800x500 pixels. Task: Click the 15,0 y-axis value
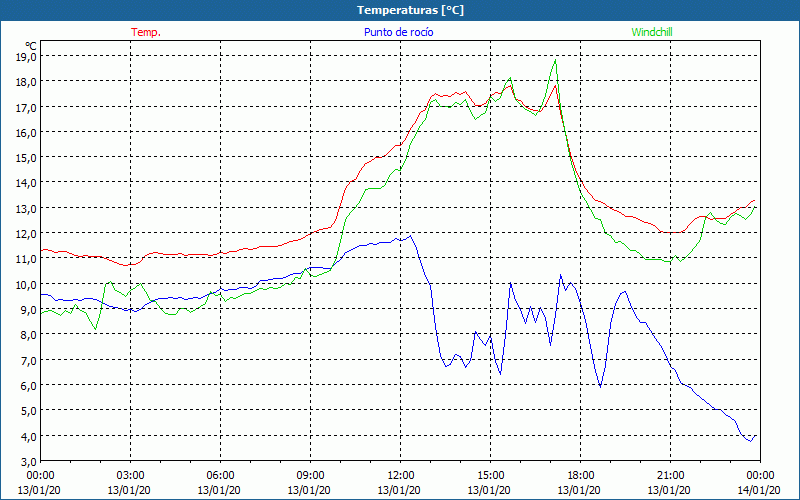[x=27, y=158]
